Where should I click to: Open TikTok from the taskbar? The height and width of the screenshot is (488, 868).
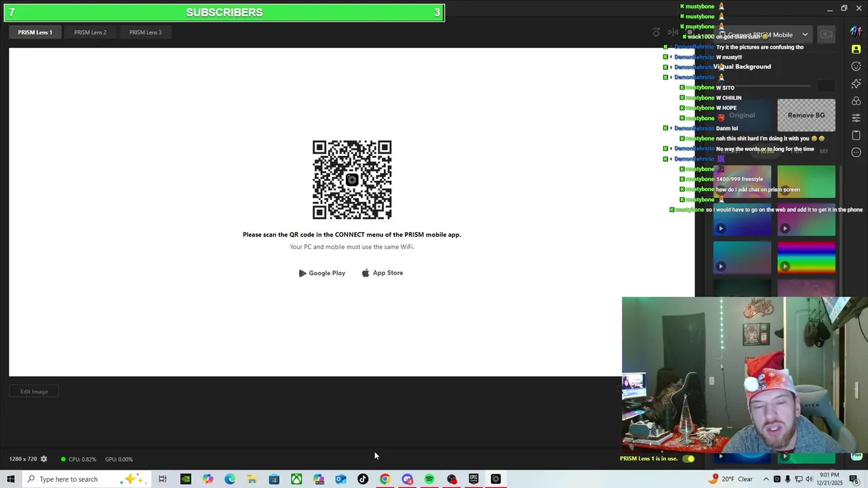(363, 479)
